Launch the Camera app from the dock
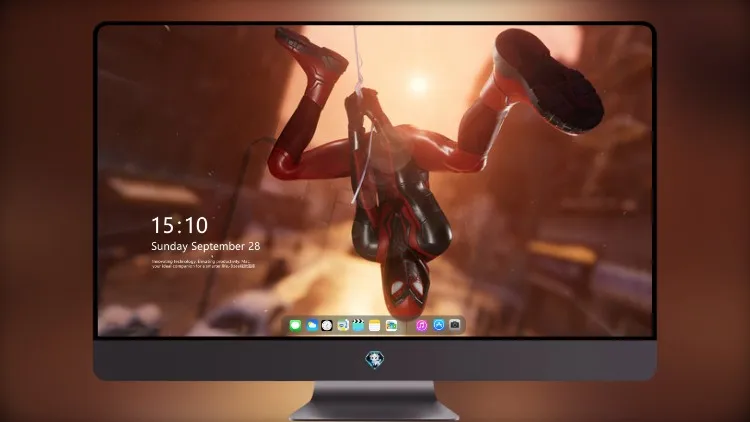Image resolution: width=750 pixels, height=422 pixels. (x=455, y=325)
